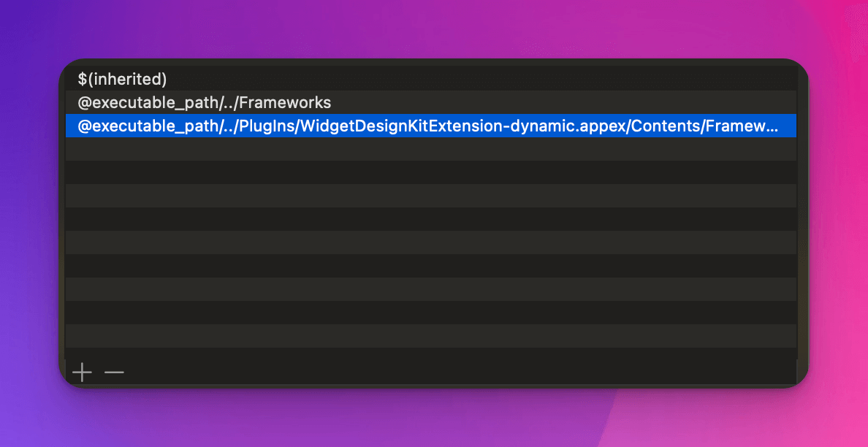Click the Contents segment of the selected path
This screenshot has height=447, width=868.
tap(665, 125)
